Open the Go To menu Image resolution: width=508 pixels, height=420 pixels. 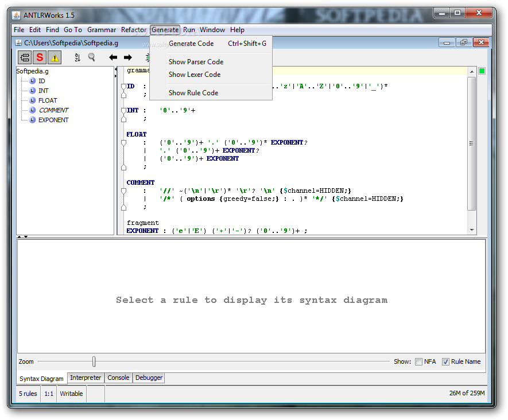(73, 30)
